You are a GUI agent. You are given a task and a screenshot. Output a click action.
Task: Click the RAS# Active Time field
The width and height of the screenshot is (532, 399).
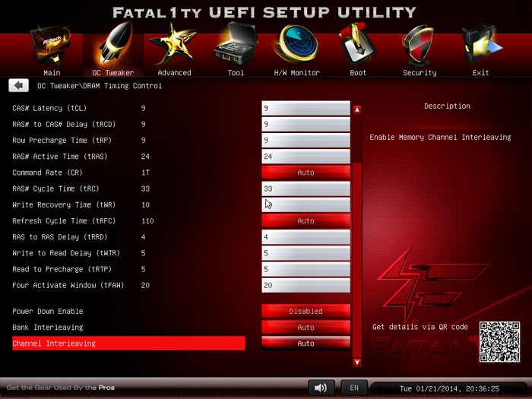(x=306, y=157)
